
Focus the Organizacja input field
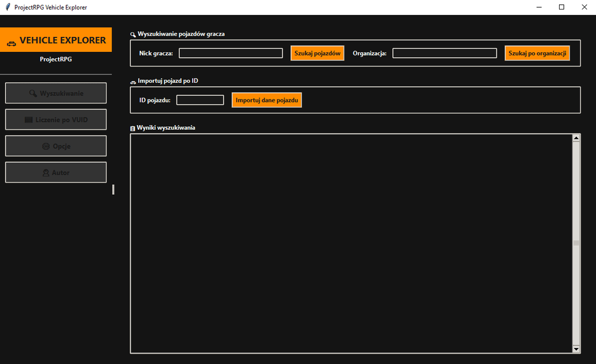tap(445, 53)
